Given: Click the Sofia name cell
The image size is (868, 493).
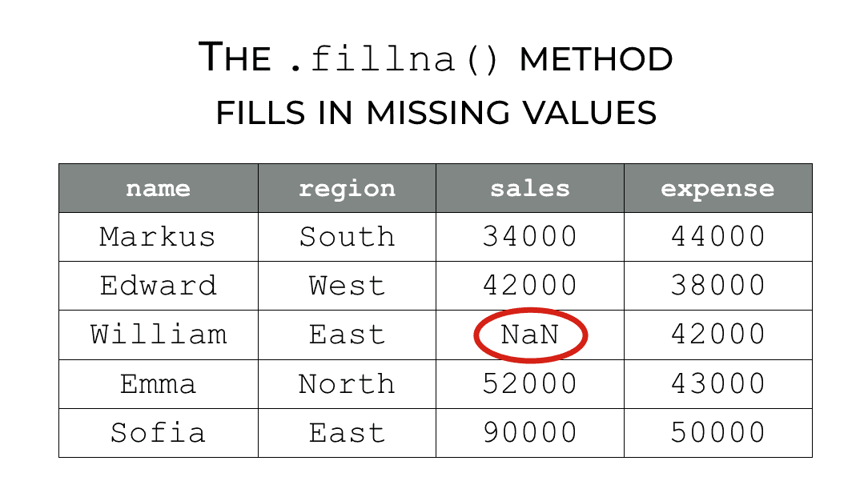Looking at the screenshot, I should point(159,432).
